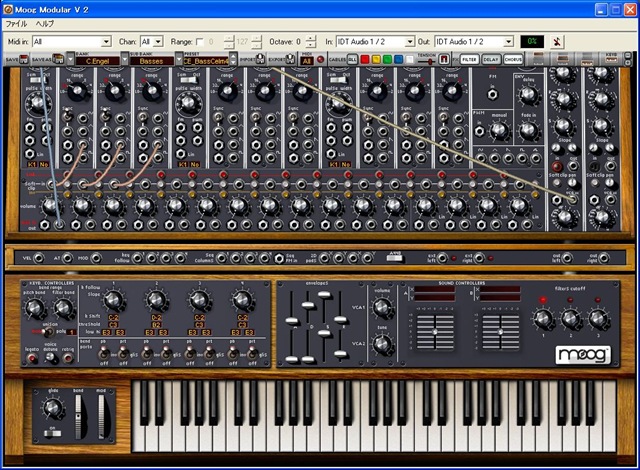Click the VEL output jack

tap(39, 258)
